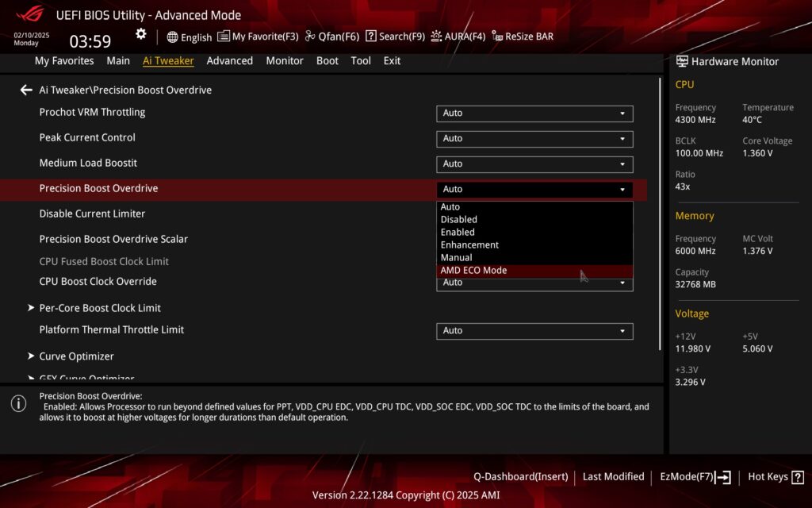812x508 pixels.
Task: Switch to the Boot tab
Action: point(327,61)
